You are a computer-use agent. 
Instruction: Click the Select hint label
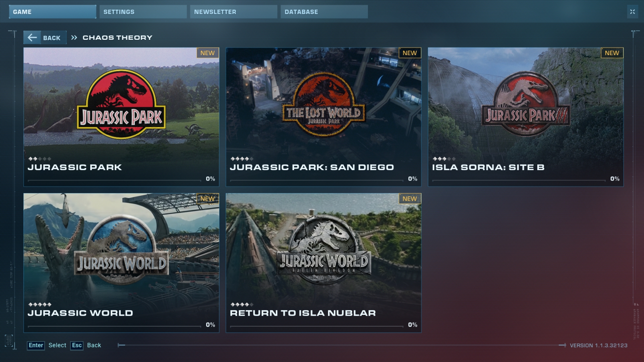(x=58, y=345)
